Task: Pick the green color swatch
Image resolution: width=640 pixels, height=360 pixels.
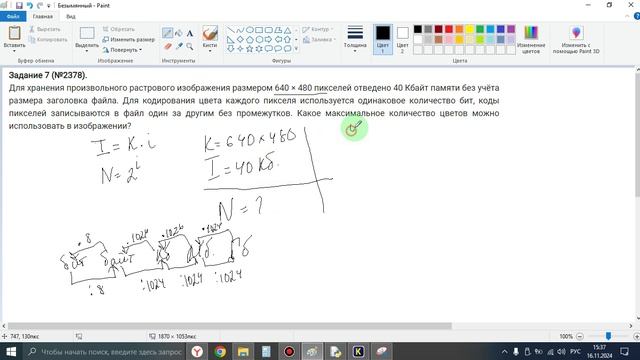Action: pyautogui.click(x=480, y=29)
